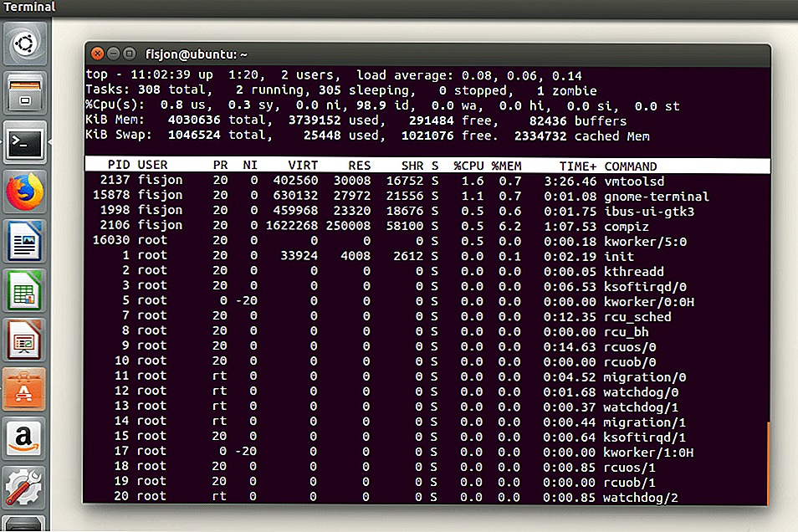Click the watchdog/1 command entry
This screenshot has height=532, width=798.
641,407
